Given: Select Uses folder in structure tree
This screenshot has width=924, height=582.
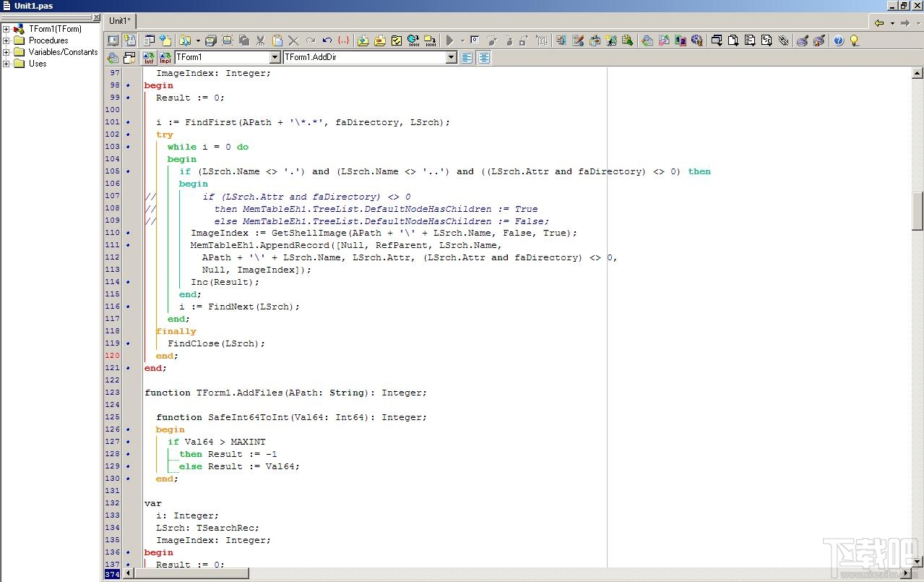Looking at the screenshot, I should pyautogui.click(x=38, y=64).
